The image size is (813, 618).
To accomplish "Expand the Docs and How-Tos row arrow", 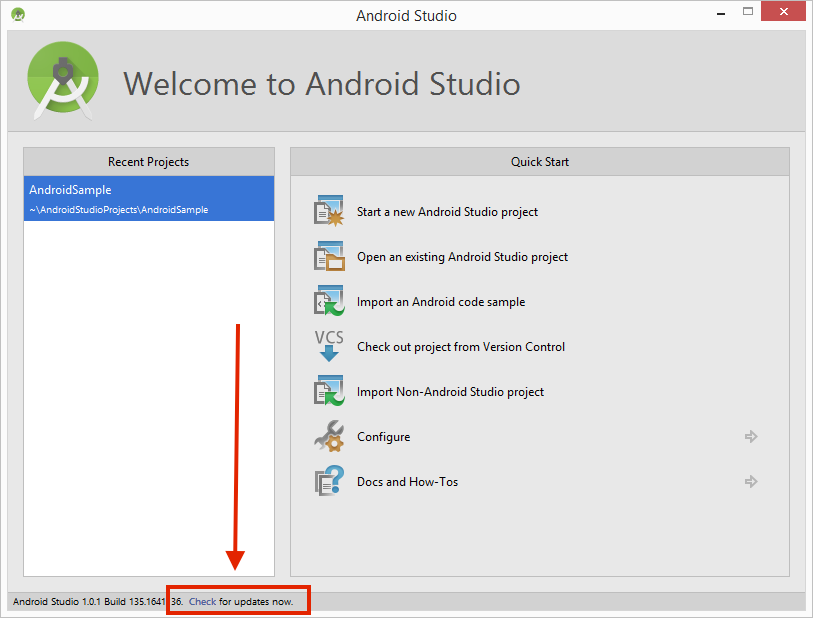I will pyautogui.click(x=751, y=482).
